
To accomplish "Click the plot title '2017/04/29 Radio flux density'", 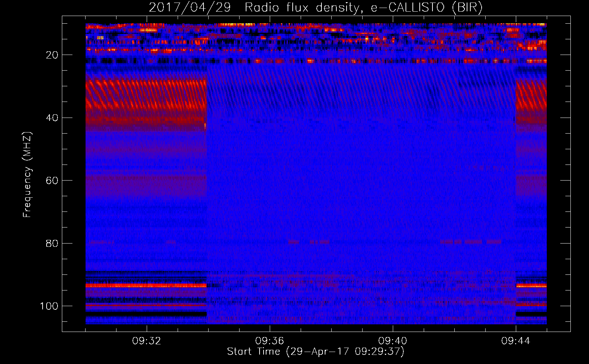I will click(x=316, y=8).
